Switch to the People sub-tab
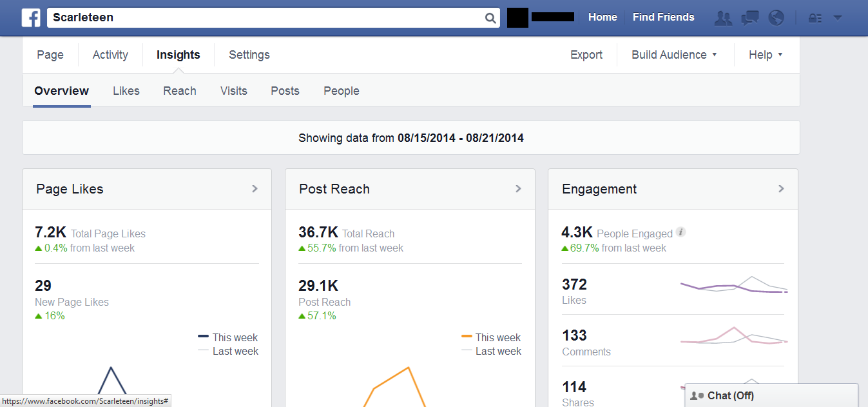868x407 pixels. coord(342,91)
